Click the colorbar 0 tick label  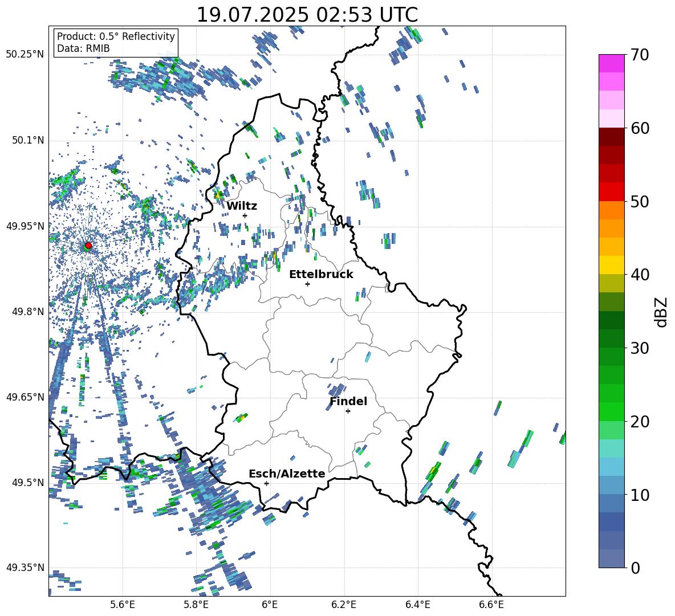635,568
